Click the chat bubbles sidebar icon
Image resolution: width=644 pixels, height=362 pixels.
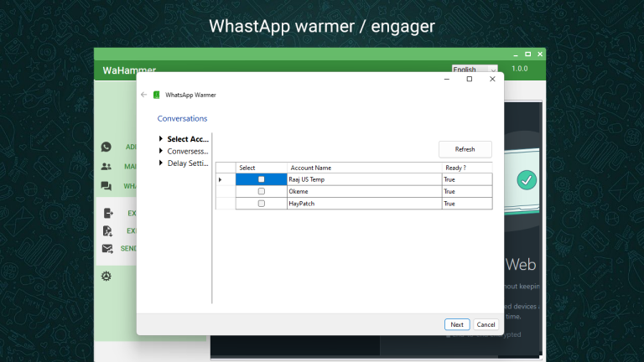[x=106, y=186]
